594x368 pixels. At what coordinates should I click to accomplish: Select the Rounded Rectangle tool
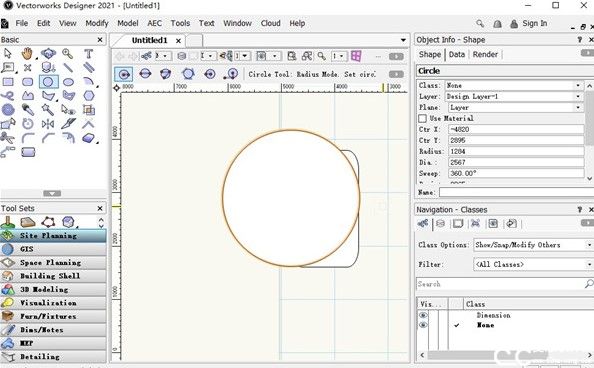coord(28,82)
